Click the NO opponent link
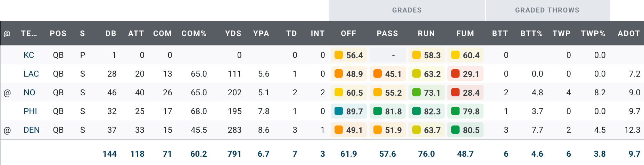The height and width of the screenshot is (165, 644). tap(30, 93)
